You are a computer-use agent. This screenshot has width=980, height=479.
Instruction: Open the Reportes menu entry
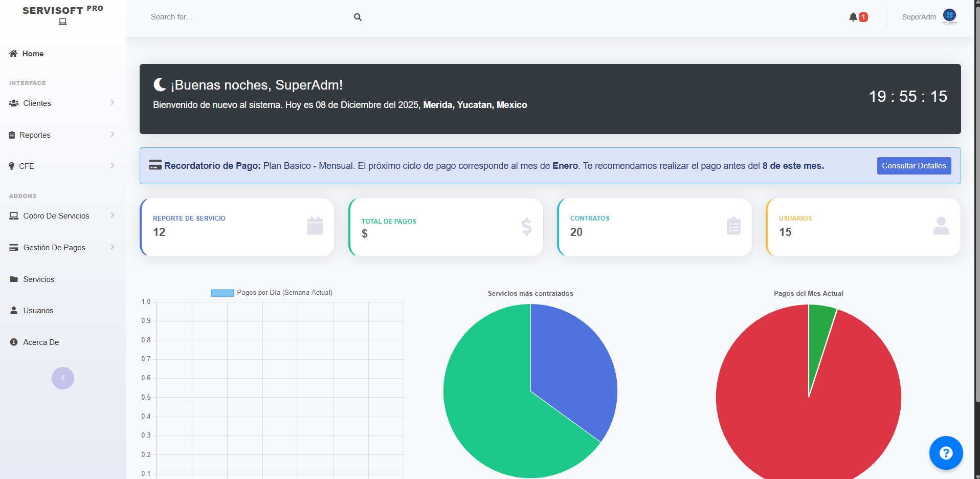click(34, 135)
